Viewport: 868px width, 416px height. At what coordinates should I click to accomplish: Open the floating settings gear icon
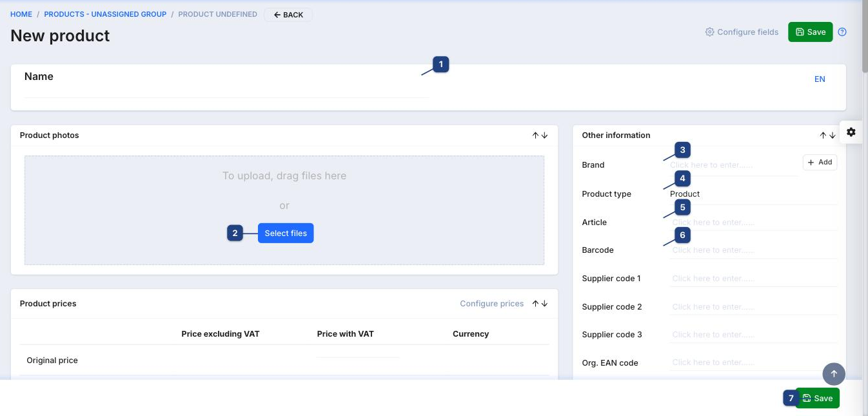click(851, 132)
